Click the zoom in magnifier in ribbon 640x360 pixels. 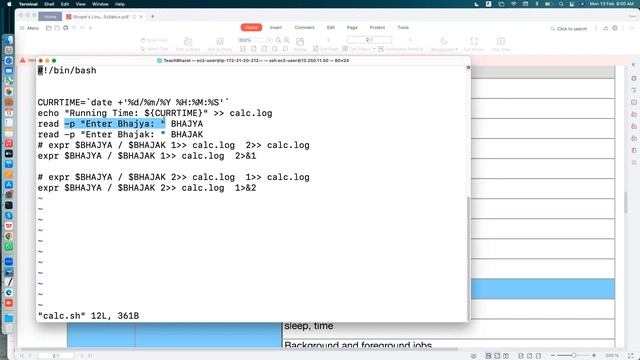(287, 40)
